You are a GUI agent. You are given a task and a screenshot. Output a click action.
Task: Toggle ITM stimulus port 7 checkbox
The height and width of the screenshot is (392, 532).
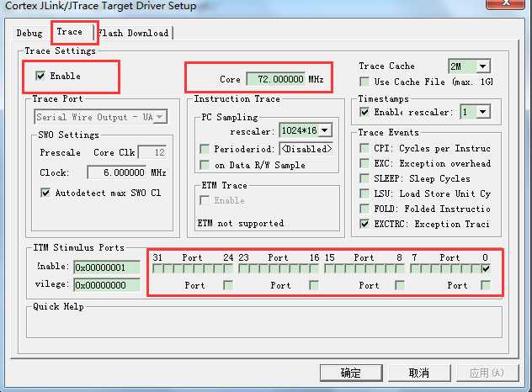tap(415, 269)
